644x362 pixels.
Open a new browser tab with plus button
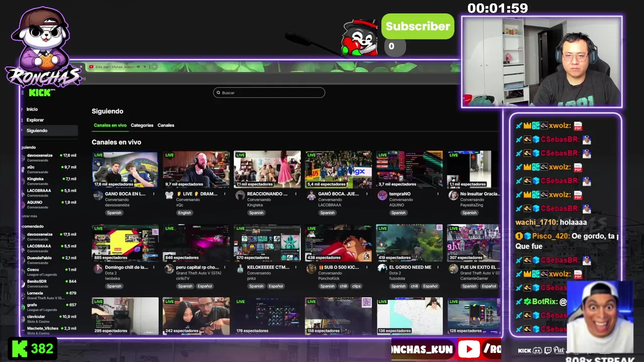(154, 67)
